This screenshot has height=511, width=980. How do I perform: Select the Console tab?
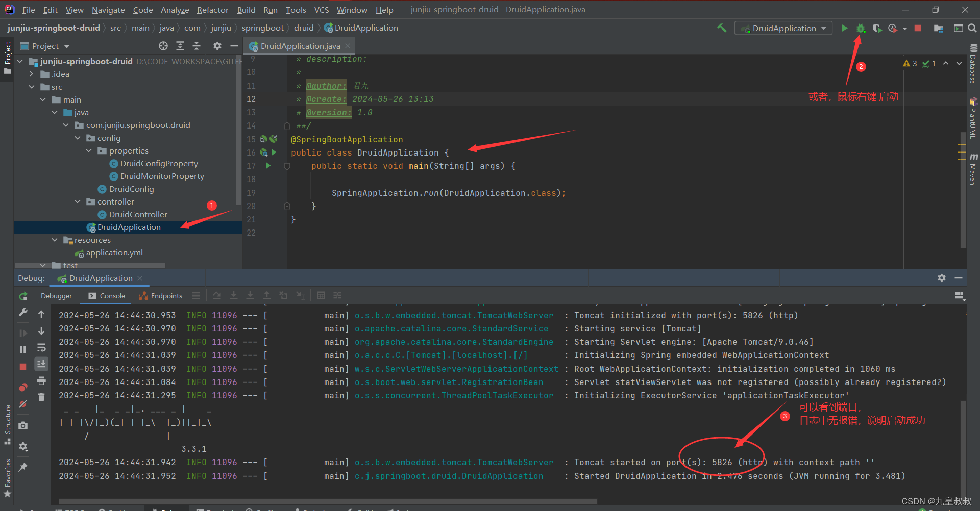point(107,296)
